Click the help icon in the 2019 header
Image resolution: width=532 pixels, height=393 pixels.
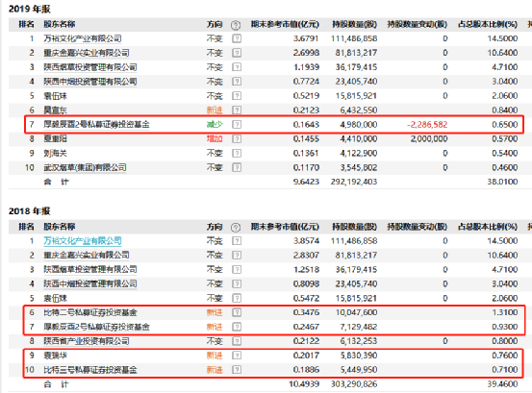click(x=236, y=25)
